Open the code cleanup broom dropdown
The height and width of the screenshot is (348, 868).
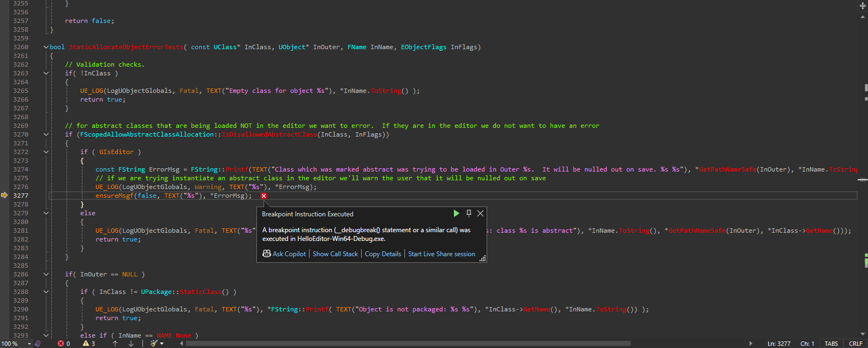[x=162, y=344]
